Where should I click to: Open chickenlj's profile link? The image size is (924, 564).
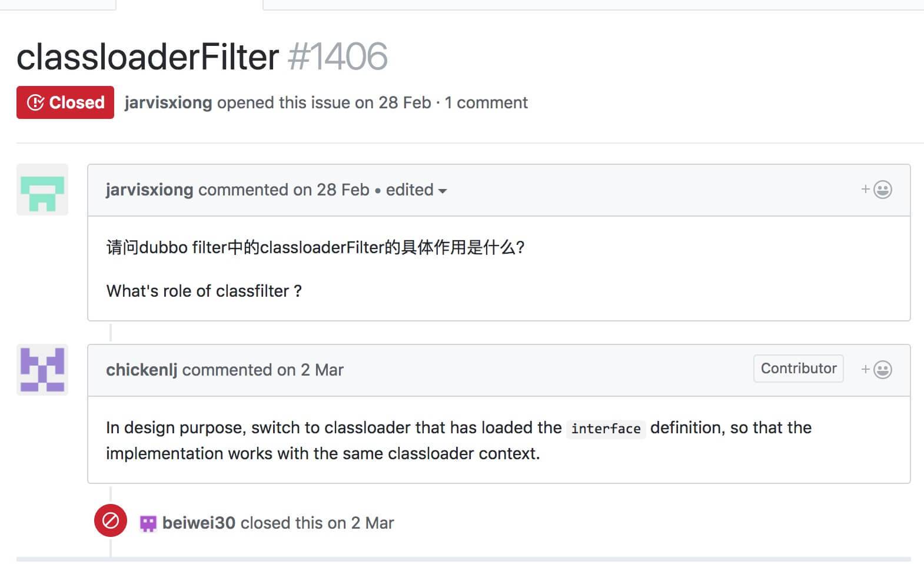[141, 370]
